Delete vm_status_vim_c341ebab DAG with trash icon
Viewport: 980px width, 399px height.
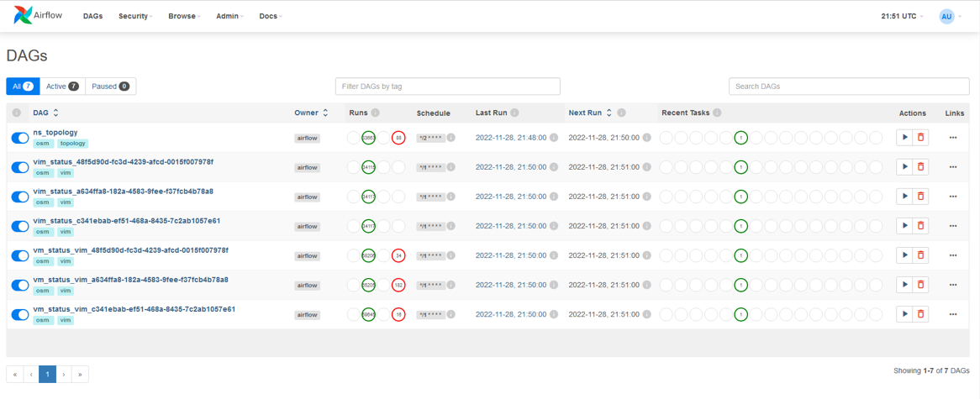[x=920, y=314]
